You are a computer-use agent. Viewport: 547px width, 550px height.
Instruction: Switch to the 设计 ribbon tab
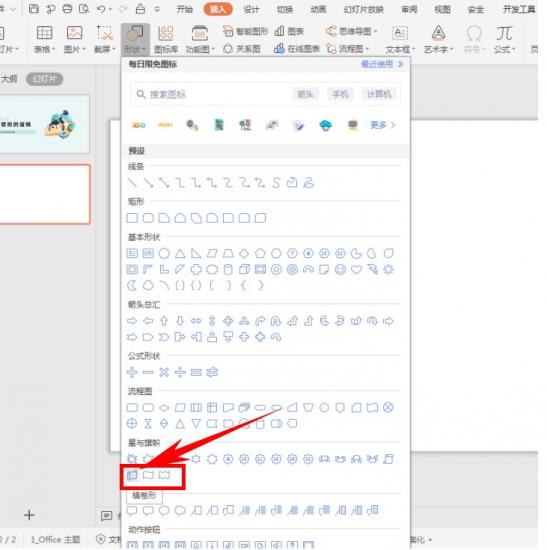(x=252, y=9)
